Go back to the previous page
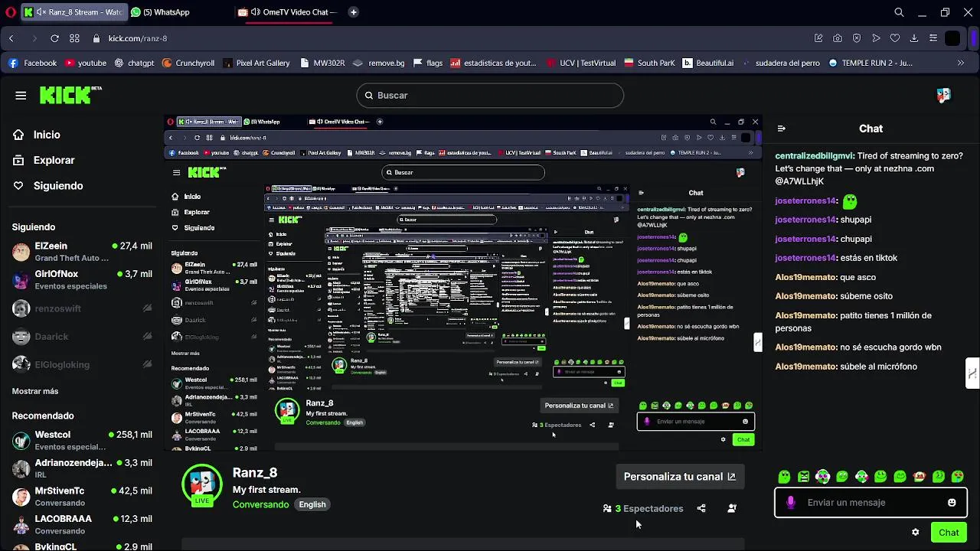The image size is (980, 551). click(x=11, y=38)
